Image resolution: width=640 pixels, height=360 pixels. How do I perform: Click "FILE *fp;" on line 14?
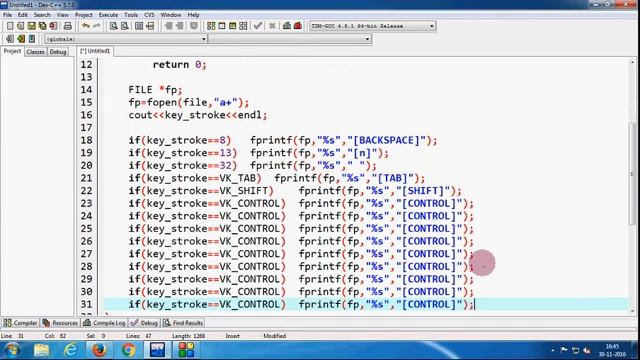[155, 90]
